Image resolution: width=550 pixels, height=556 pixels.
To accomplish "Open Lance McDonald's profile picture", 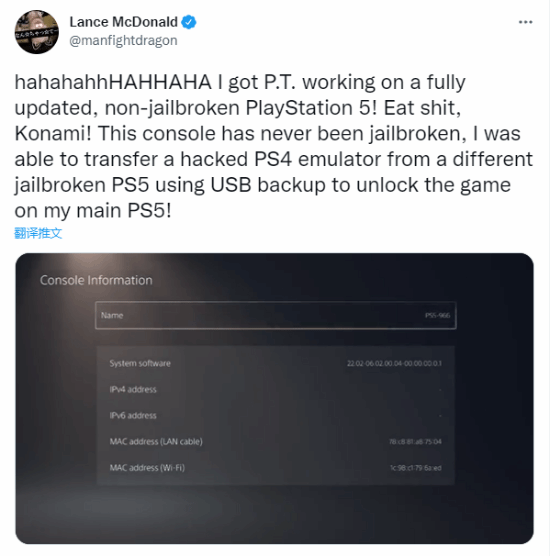I will [x=37, y=32].
